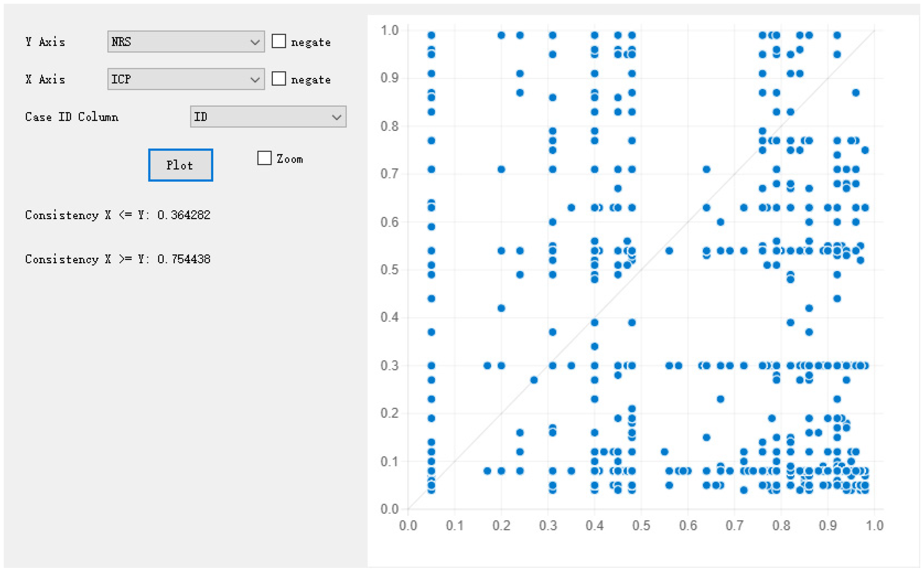
Task: Click the Consistency X <= Y result text
Action: [x=118, y=215]
